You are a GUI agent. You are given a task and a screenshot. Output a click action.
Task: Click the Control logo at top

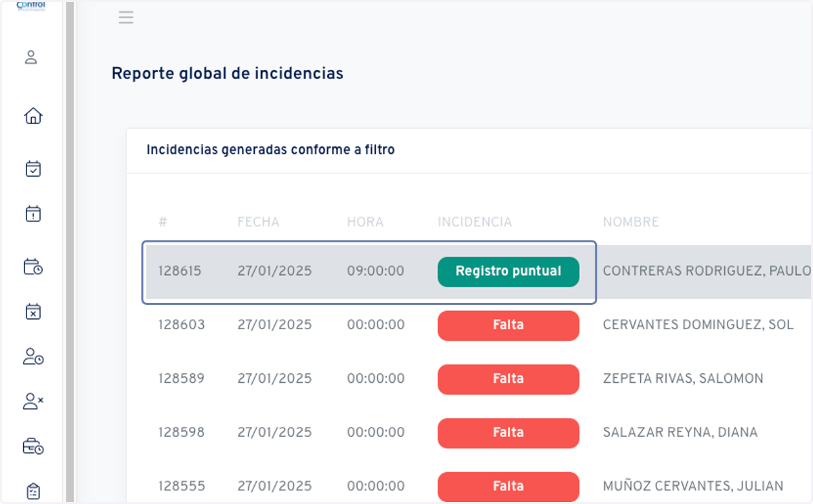click(30, 5)
